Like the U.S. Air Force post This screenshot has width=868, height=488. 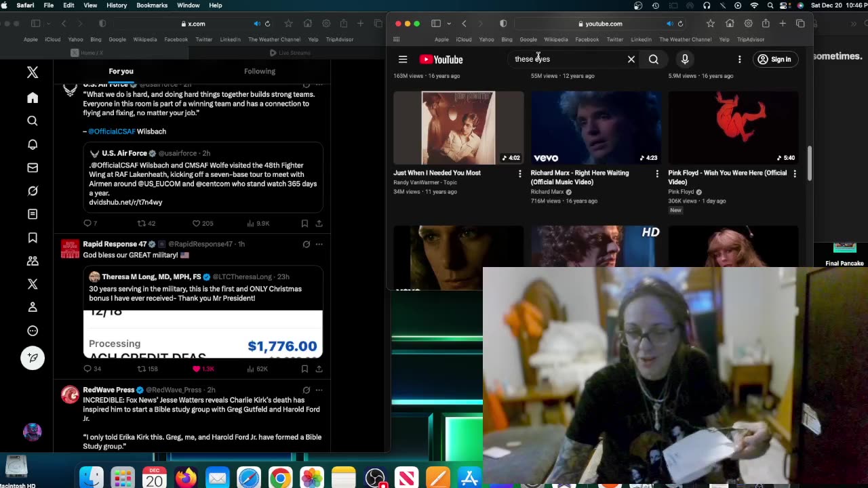tap(197, 223)
